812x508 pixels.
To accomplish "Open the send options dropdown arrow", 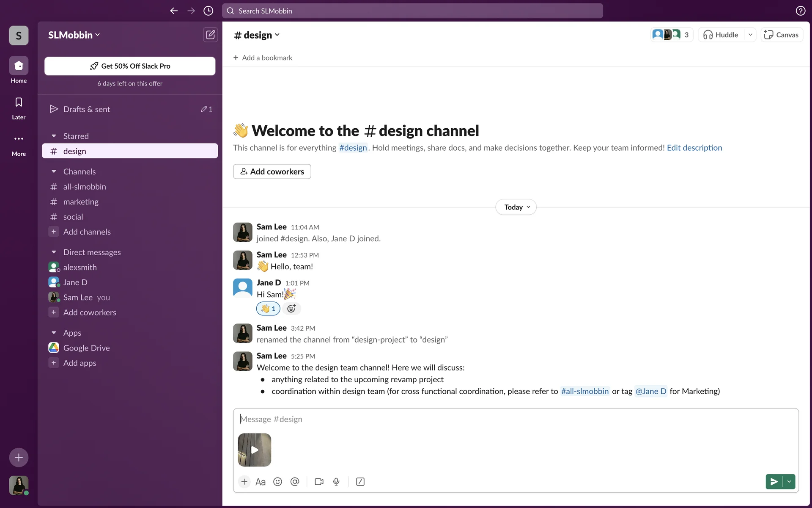I will click(x=789, y=482).
